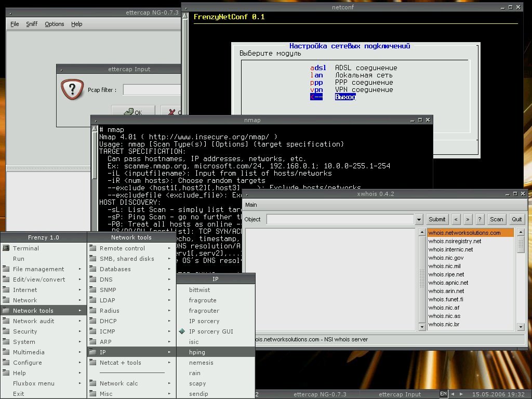Click the EN keyboard layout indicator

tap(443, 394)
